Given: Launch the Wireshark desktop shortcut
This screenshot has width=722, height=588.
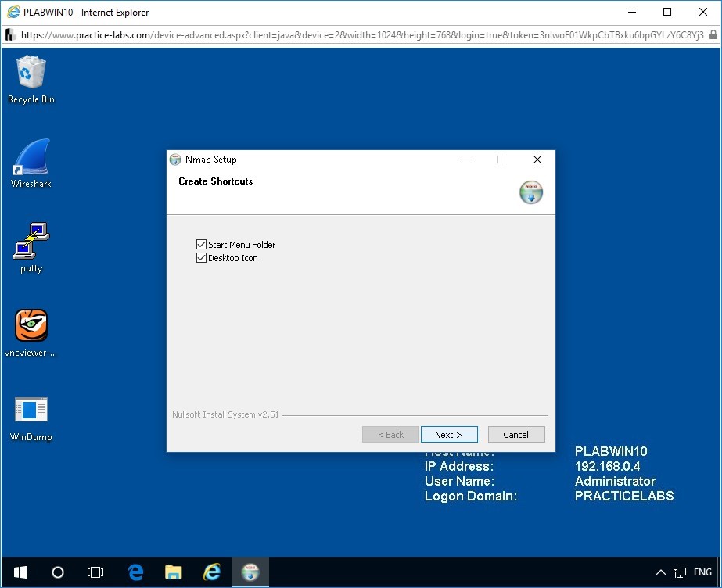Looking at the screenshot, I should click(31, 163).
